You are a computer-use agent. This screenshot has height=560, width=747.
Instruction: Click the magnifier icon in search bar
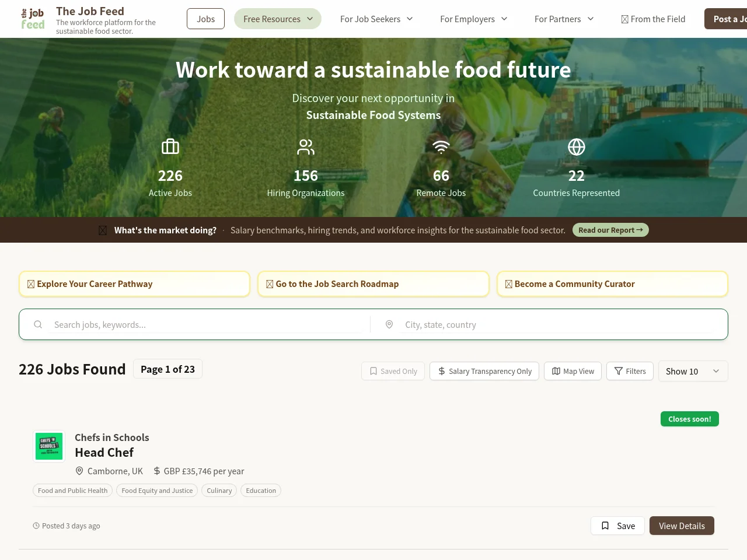coord(38,324)
